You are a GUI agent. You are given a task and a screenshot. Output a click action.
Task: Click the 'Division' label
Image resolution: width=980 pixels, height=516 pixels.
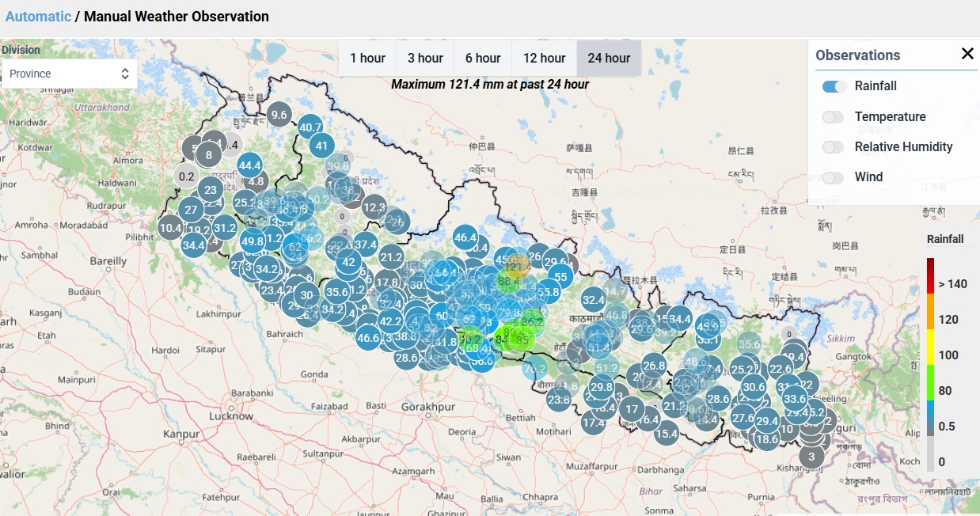click(21, 50)
